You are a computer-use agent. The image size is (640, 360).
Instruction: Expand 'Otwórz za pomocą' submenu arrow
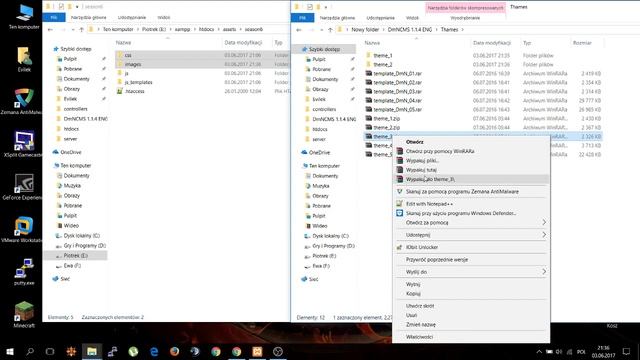[x=544, y=222]
